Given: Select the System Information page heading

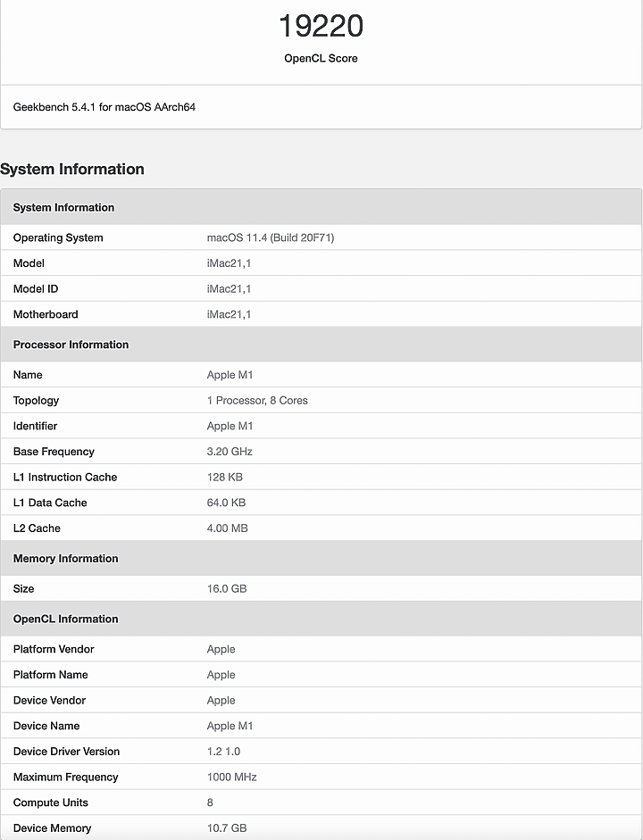Looking at the screenshot, I should [x=72, y=170].
